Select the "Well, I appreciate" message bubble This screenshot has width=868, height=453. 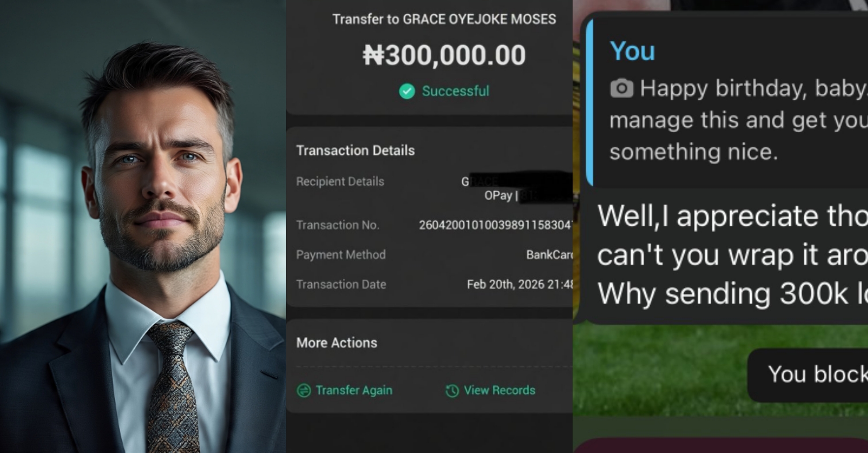coord(726,255)
